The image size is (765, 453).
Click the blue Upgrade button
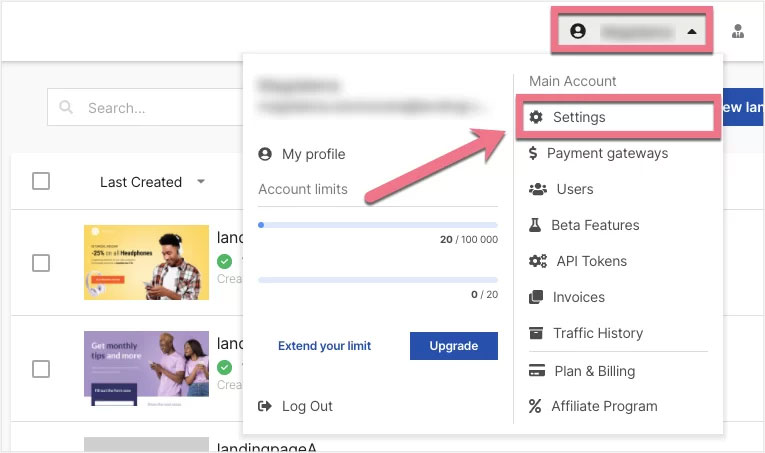(453, 346)
